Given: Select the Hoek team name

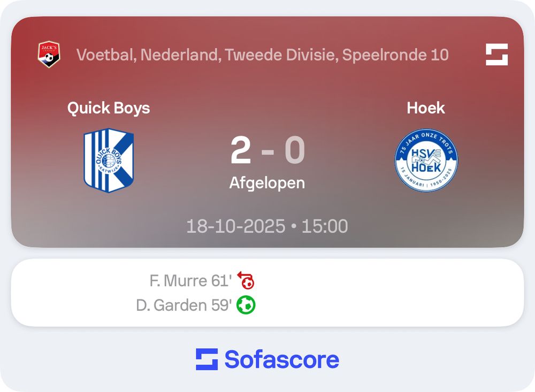Looking at the screenshot, I should [426, 108].
